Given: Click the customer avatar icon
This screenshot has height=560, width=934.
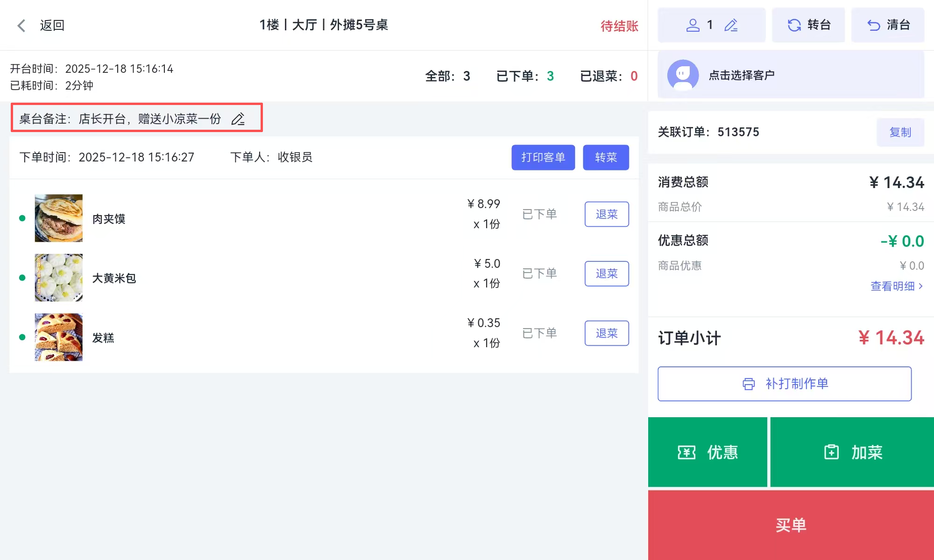Looking at the screenshot, I should [683, 75].
